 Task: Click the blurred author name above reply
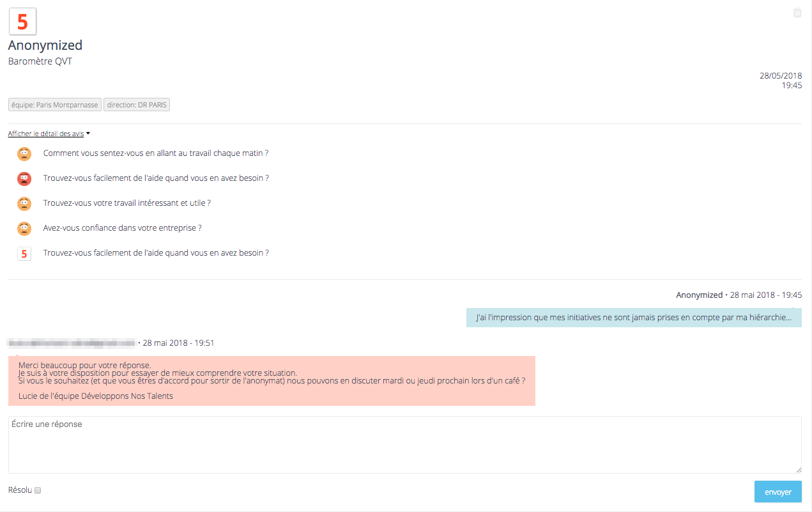point(72,343)
